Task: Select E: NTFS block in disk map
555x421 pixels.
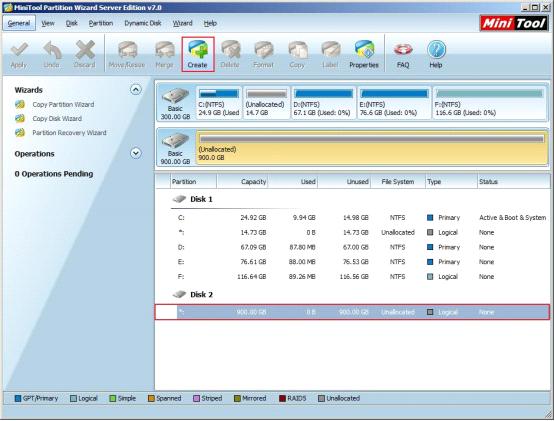Action: point(394,103)
